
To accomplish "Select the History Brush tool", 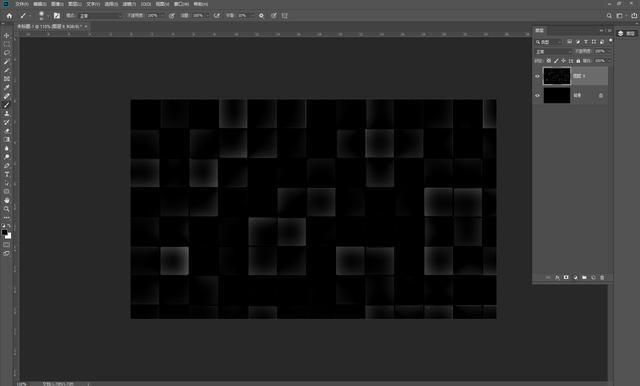I will click(7, 122).
